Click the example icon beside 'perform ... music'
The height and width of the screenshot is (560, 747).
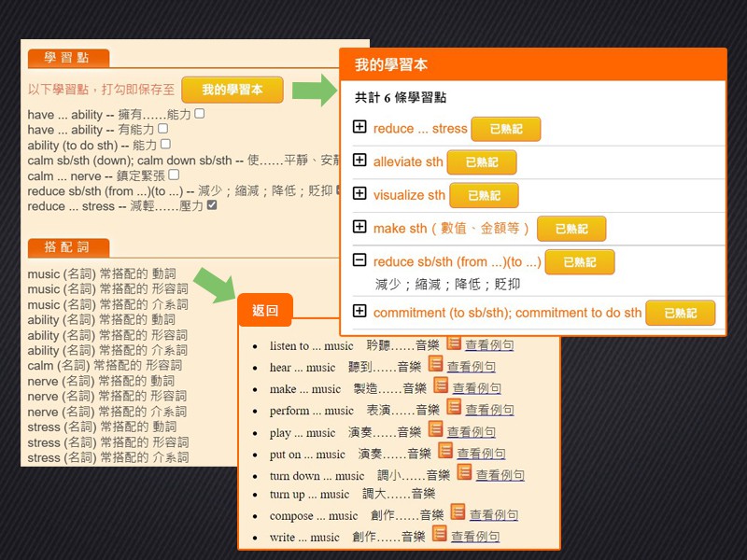454,407
